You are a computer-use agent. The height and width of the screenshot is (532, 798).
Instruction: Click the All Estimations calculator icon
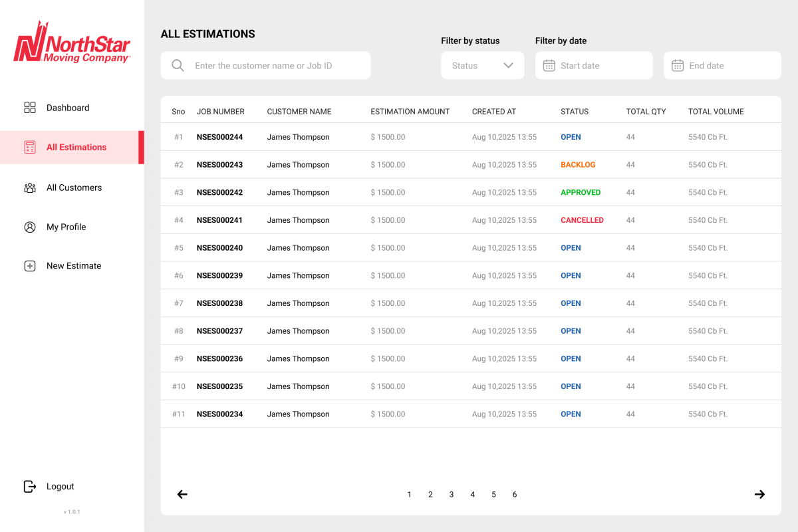[x=30, y=147]
